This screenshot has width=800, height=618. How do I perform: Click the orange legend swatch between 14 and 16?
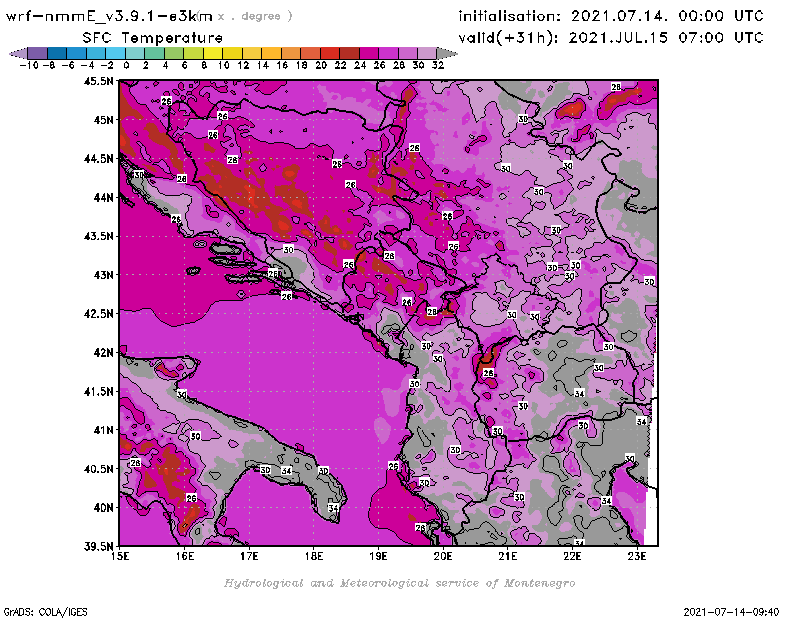point(271,53)
